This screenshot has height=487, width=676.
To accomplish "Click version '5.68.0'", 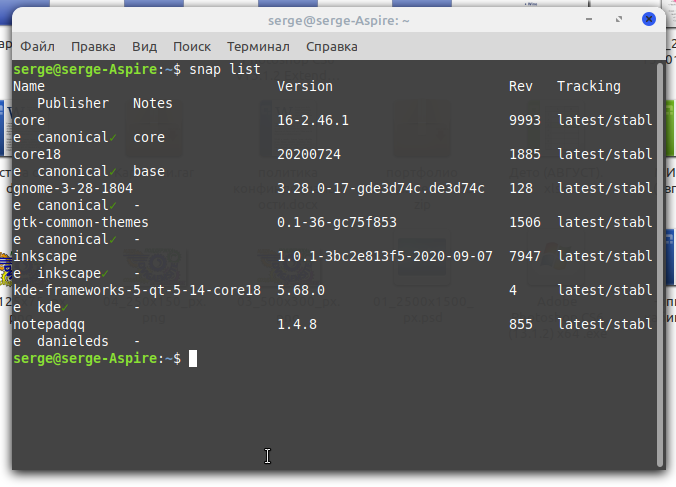I will click(x=301, y=290).
